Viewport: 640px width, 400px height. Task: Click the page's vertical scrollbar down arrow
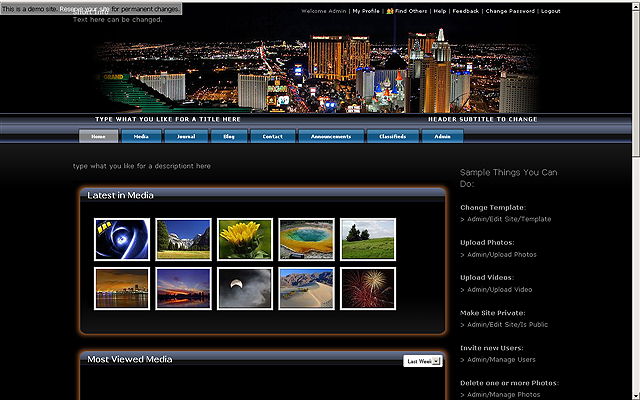[x=634, y=394]
